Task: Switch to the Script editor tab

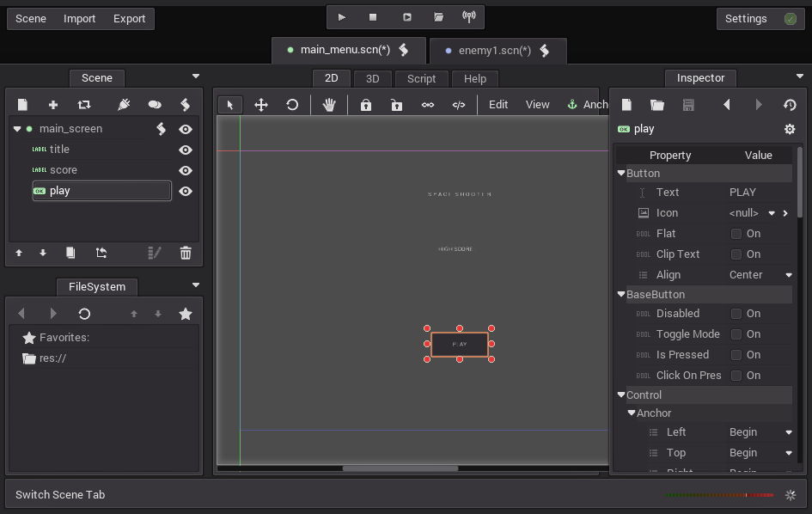Action: pos(421,79)
